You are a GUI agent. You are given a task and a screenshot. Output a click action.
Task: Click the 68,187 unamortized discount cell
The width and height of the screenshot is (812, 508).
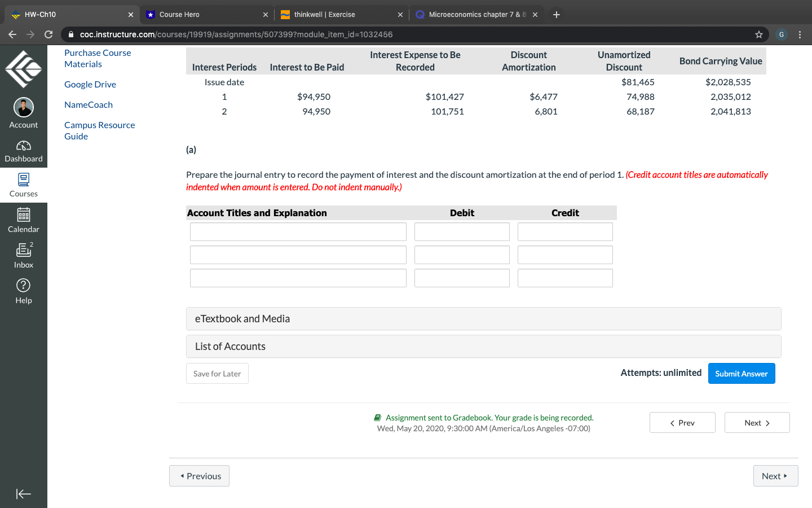[641, 111]
